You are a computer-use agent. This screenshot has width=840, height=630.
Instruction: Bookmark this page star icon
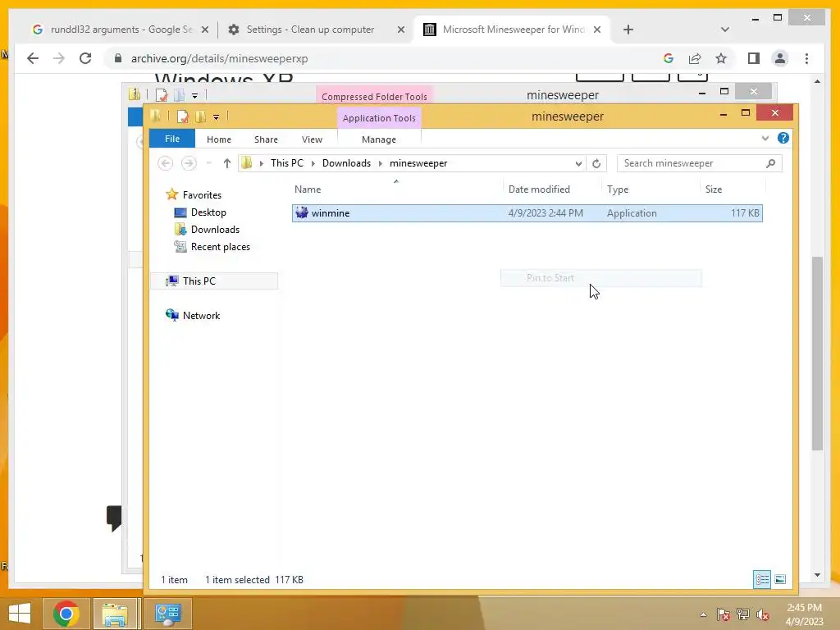tap(721, 58)
